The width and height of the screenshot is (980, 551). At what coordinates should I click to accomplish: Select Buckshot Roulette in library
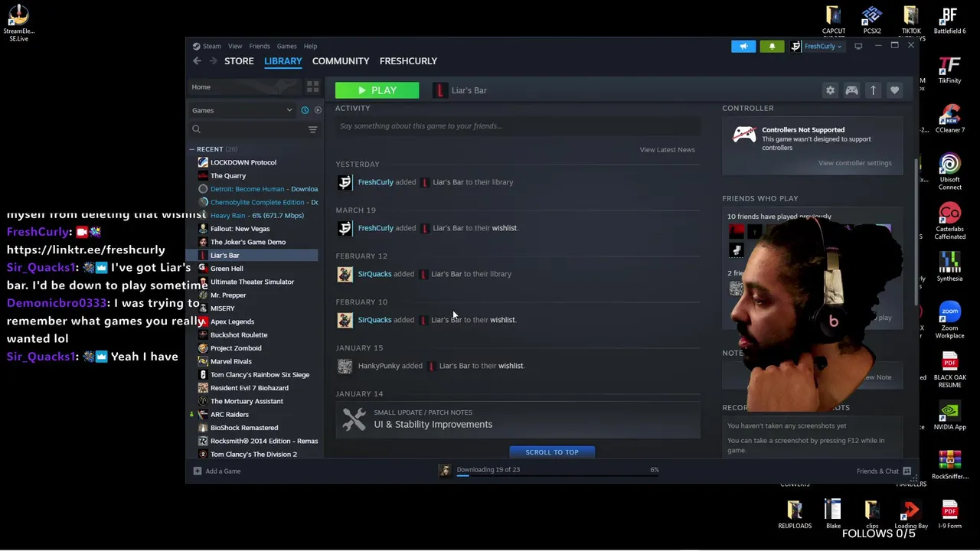tap(239, 335)
